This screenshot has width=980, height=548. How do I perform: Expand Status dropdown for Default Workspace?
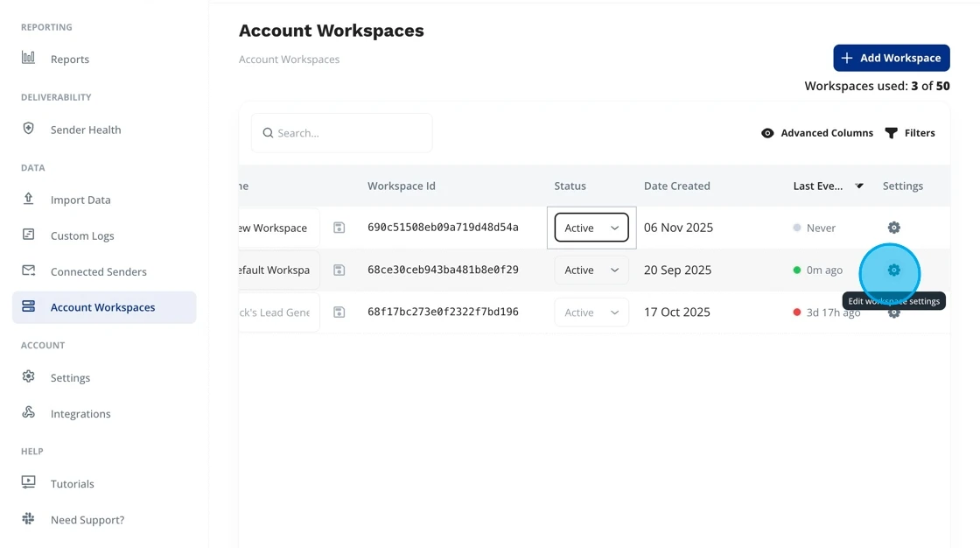[591, 270]
